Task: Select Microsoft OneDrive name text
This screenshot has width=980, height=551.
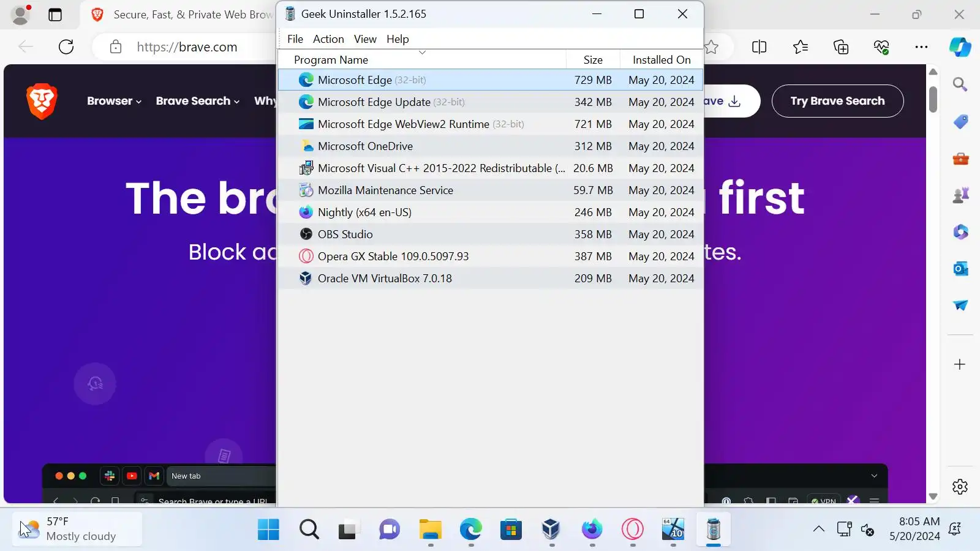Action: click(365, 146)
